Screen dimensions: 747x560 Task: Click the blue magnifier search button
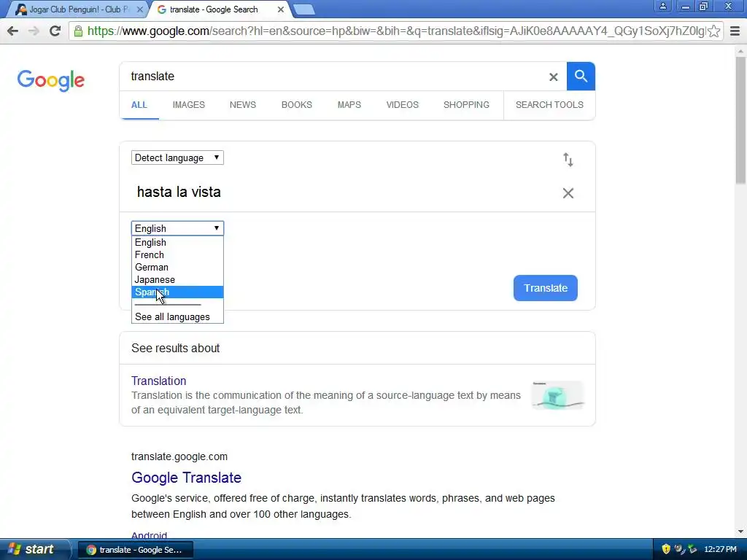[581, 76]
